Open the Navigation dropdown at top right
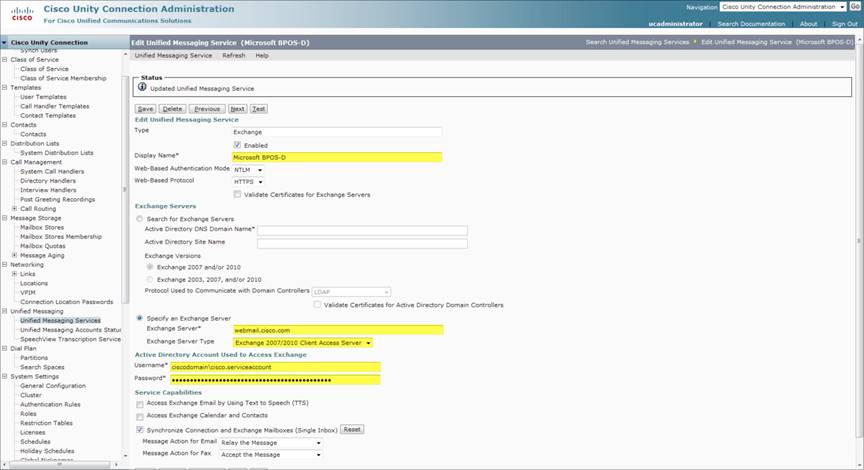This screenshot has width=864, height=470. (x=783, y=7)
